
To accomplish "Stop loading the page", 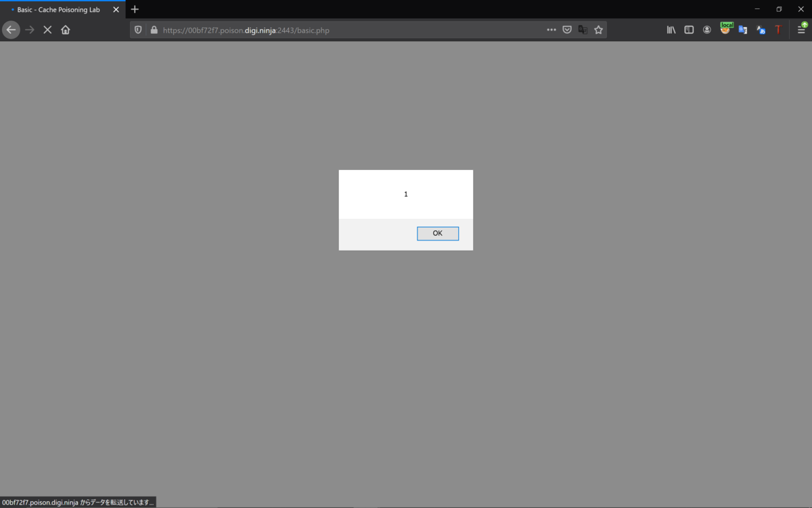I will coord(47,29).
